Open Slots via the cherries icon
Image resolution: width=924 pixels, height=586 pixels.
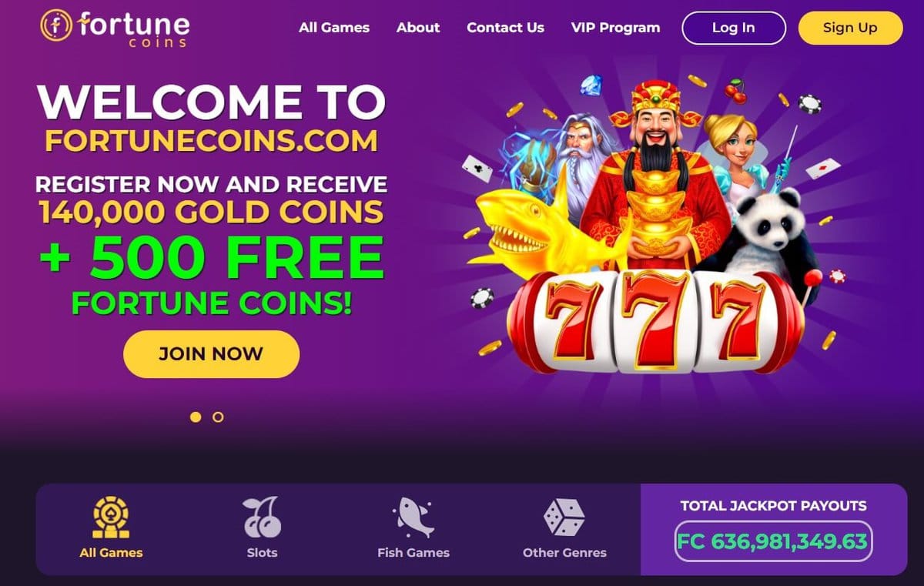tap(262, 517)
